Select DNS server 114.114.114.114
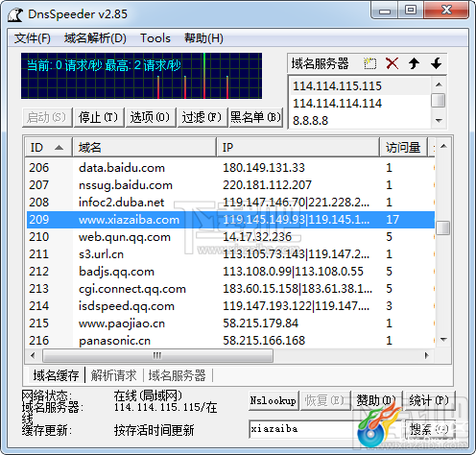This screenshot has width=476, height=455. [337, 104]
